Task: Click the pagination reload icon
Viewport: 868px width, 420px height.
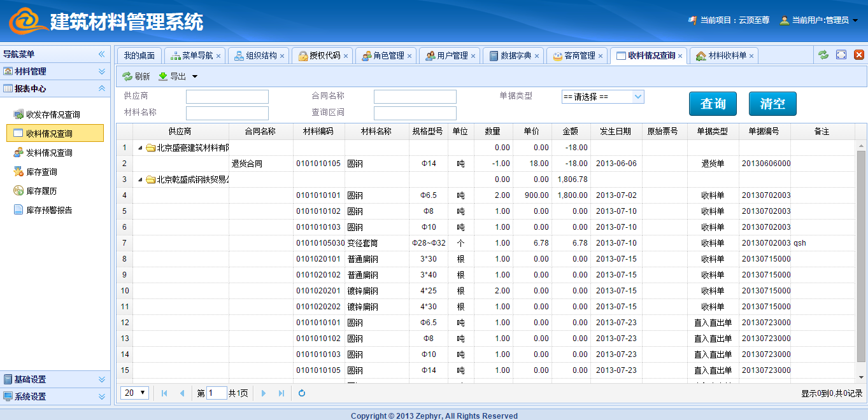Action: click(x=302, y=393)
